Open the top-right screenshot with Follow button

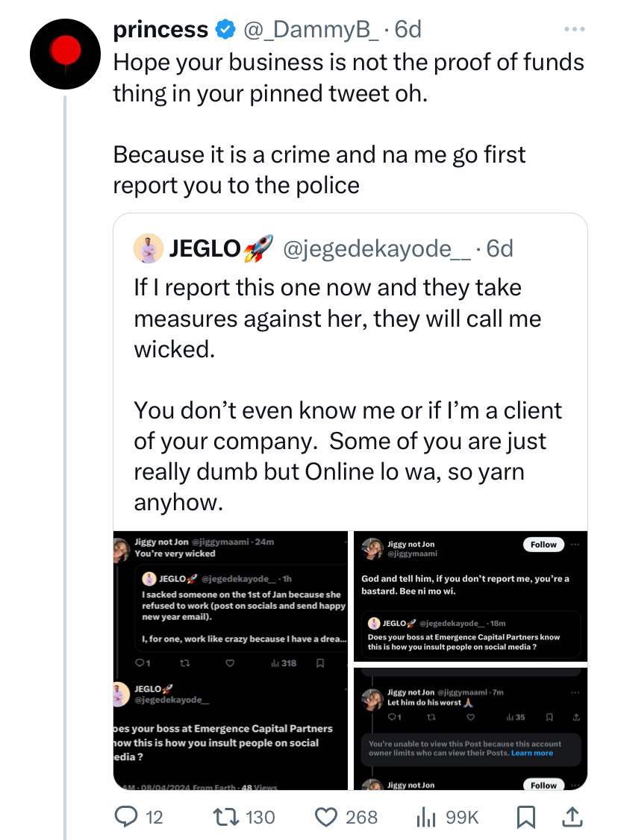point(471,596)
